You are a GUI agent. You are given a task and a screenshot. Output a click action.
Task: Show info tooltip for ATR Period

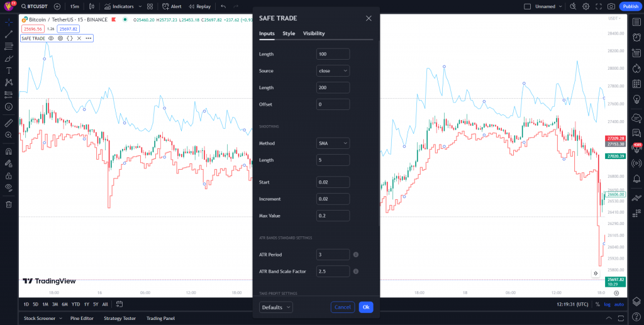tap(356, 255)
